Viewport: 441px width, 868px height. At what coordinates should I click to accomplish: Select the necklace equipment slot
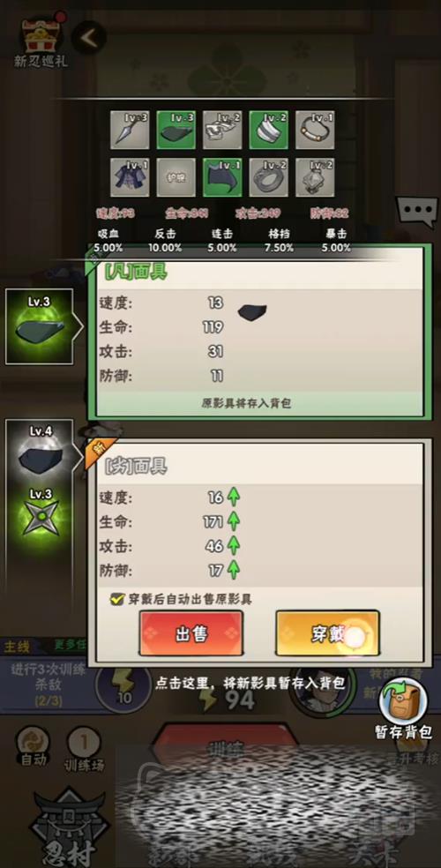point(315,130)
